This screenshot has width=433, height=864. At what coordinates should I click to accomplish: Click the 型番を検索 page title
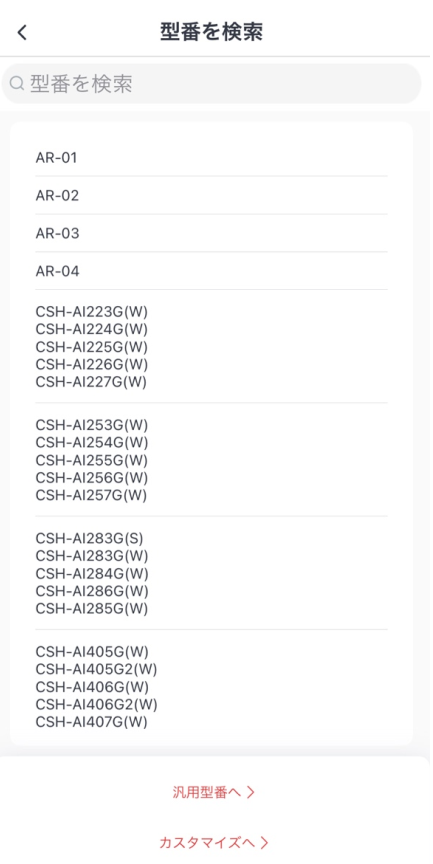(x=212, y=32)
